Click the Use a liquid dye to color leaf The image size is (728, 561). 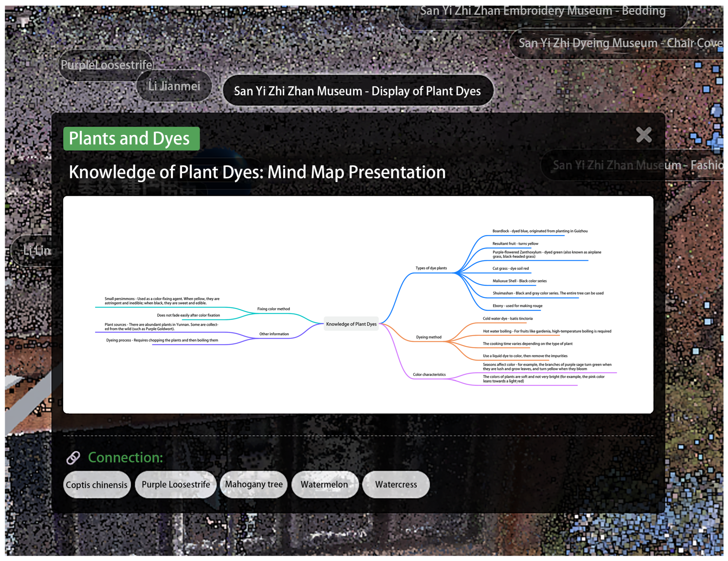[x=525, y=356]
